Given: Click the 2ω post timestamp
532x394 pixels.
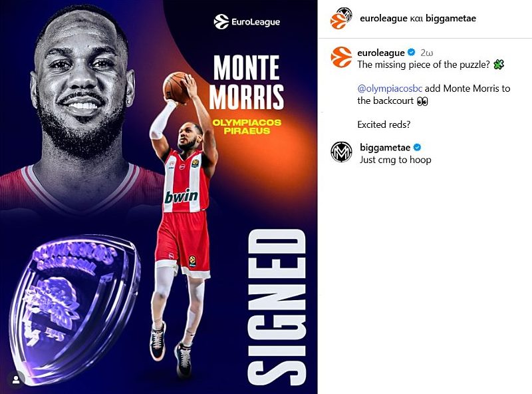Looking at the screenshot, I should [x=426, y=53].
